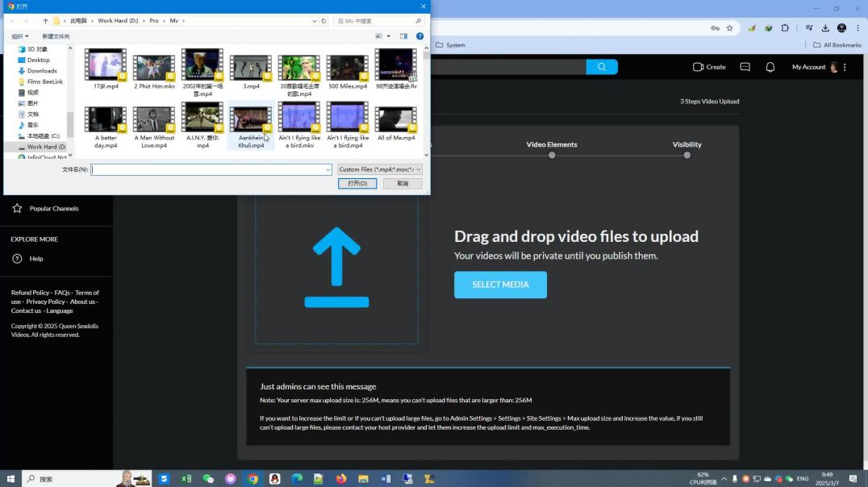
Task: Open the All Bookmarks folder
Action: point(837,45)
